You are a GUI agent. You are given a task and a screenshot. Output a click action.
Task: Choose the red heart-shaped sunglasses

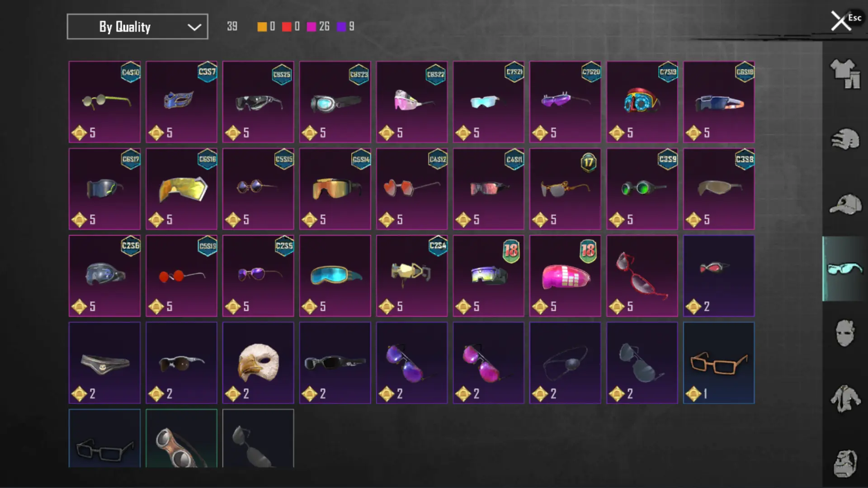pyautogui.click(x=412, y=189)
